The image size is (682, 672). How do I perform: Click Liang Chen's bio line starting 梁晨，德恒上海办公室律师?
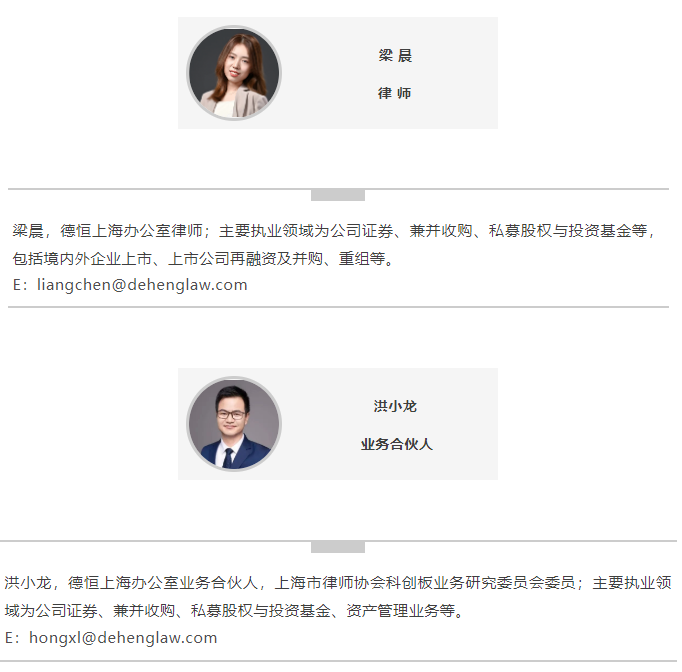tap(334, 231)
